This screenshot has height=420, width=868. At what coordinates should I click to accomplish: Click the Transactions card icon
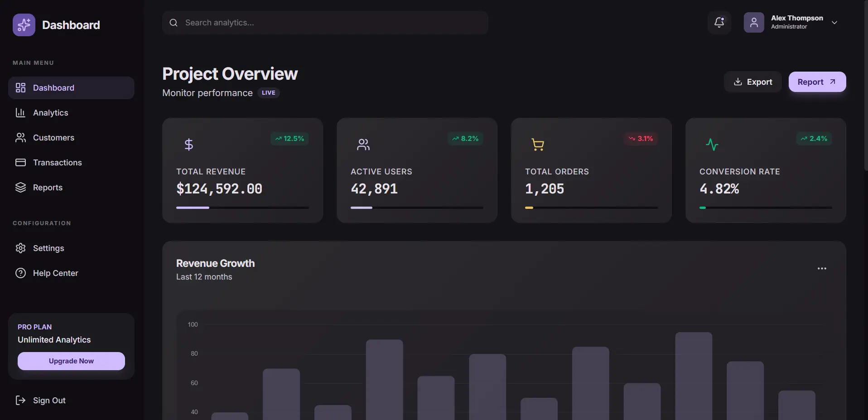click(20, 162)
